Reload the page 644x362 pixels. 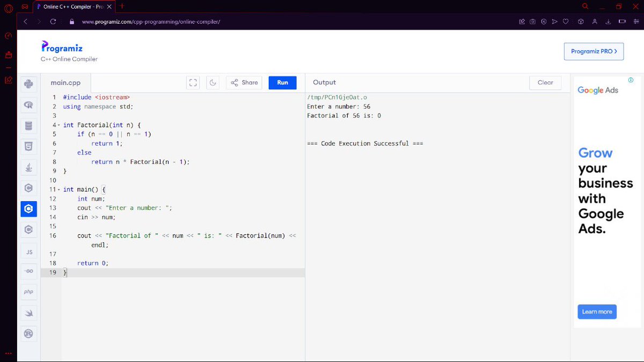53,21
